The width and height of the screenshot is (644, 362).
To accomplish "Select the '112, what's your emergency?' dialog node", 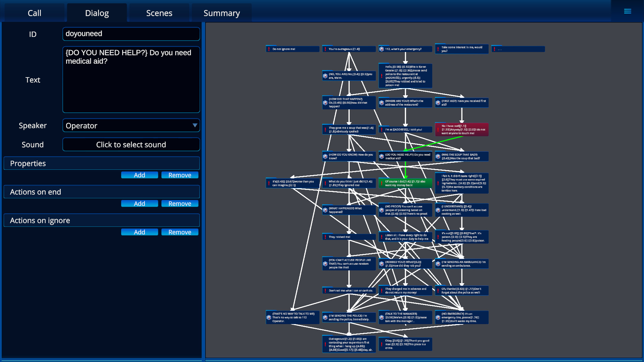I will click(405, 49).
